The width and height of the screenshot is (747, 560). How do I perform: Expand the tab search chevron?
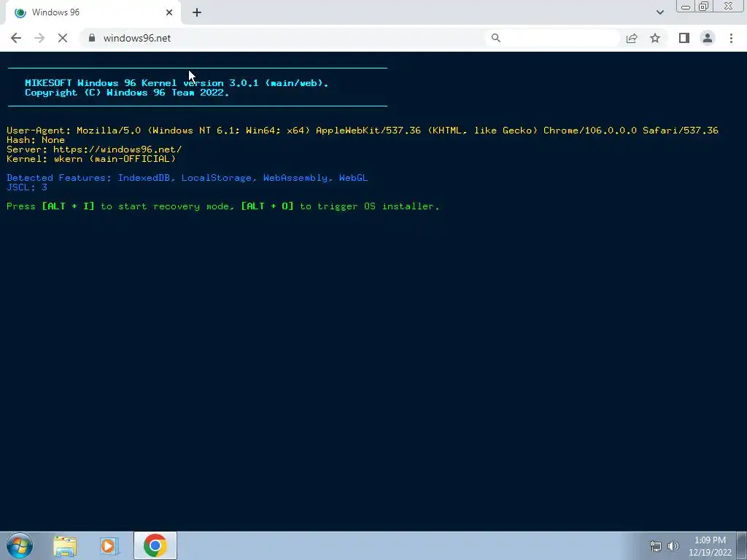coord(659,12)
